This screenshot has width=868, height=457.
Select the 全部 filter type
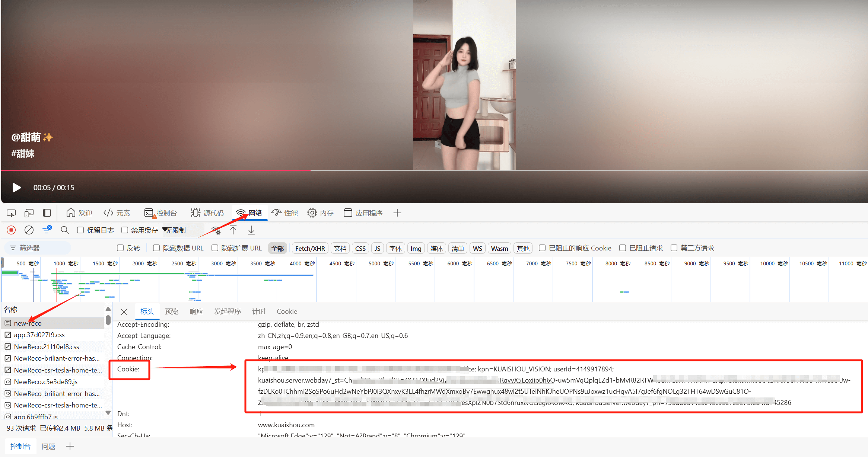[x=277, y=248]
